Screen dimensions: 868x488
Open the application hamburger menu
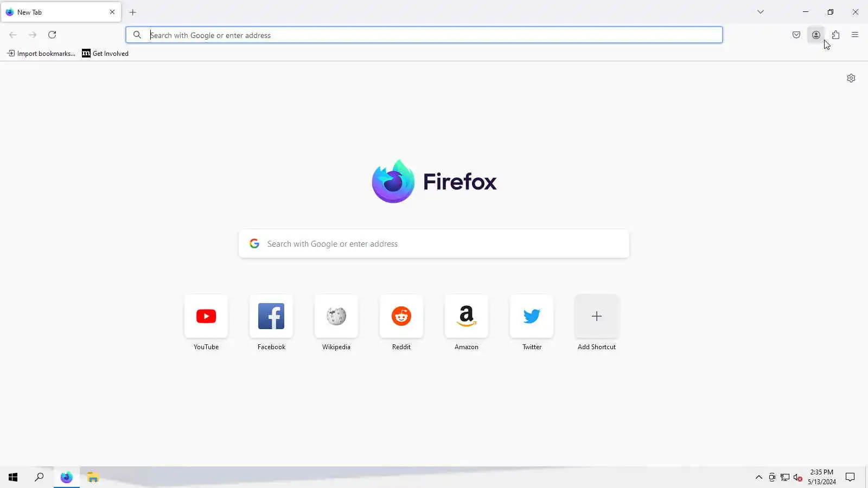point(855,35)
